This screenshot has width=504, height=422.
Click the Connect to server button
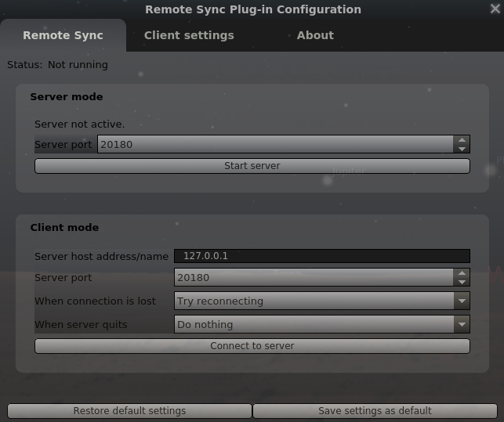point(252,346)
